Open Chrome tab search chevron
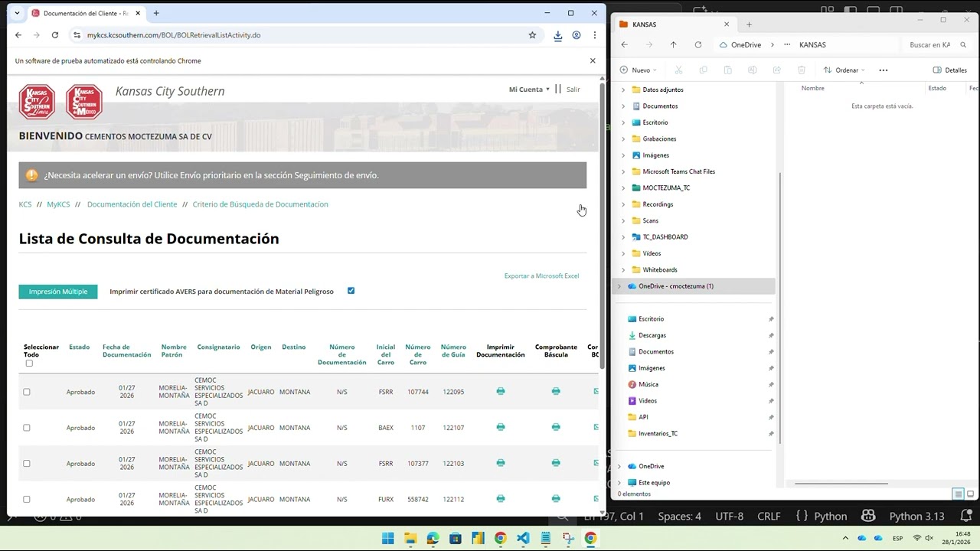Screen dimensions: 980x551 click(x=18, y=13)
